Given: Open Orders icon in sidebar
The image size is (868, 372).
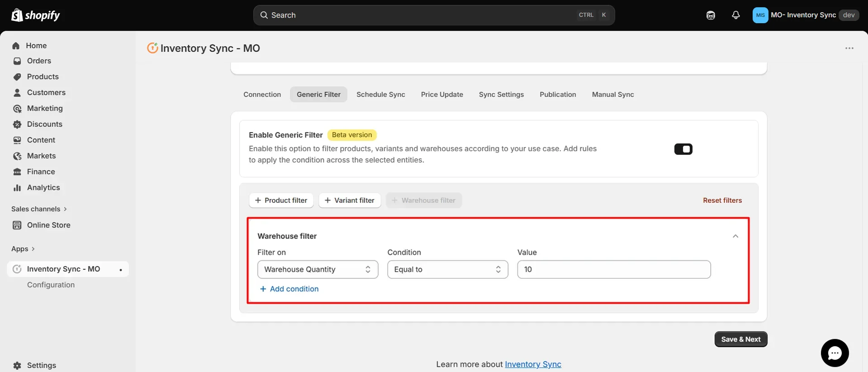Looking at the screenshot, I should (17, 61).
